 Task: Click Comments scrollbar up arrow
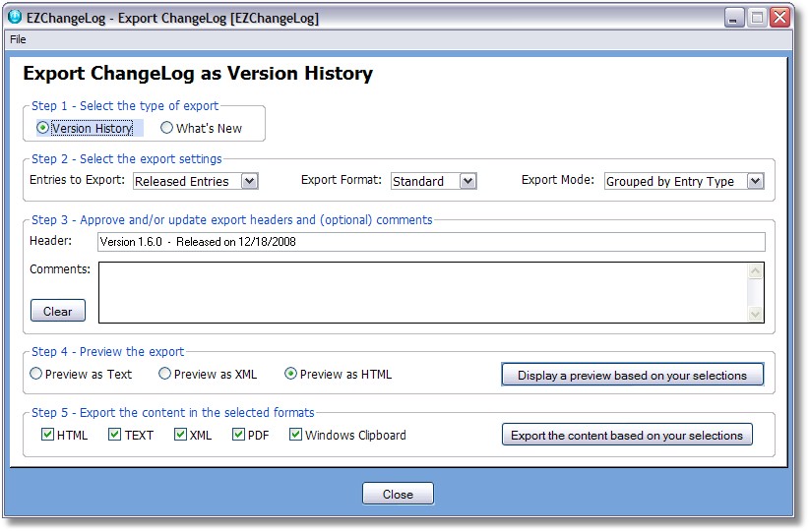[755, 271]
